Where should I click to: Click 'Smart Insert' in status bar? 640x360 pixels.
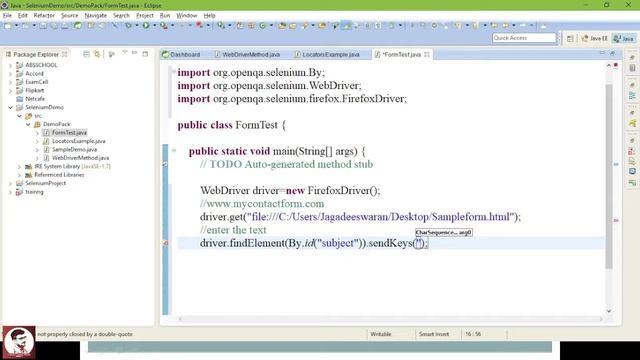[x=433, y=334]
